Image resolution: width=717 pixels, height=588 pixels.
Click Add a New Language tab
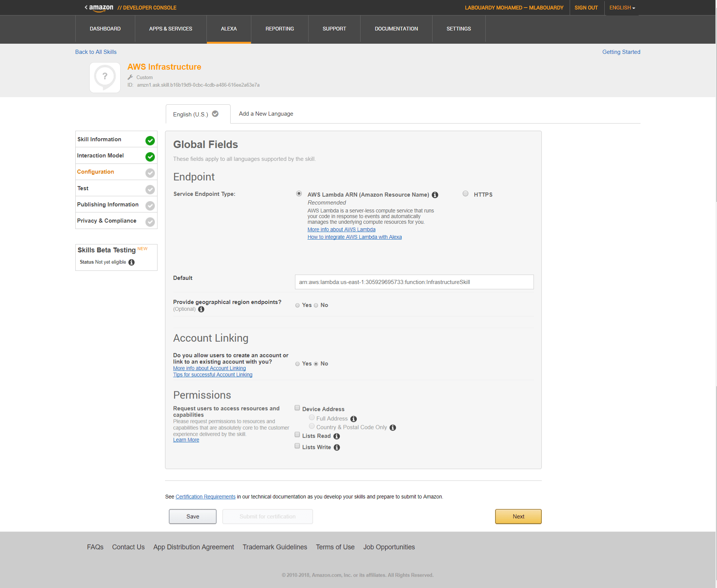tap(266, 114)
